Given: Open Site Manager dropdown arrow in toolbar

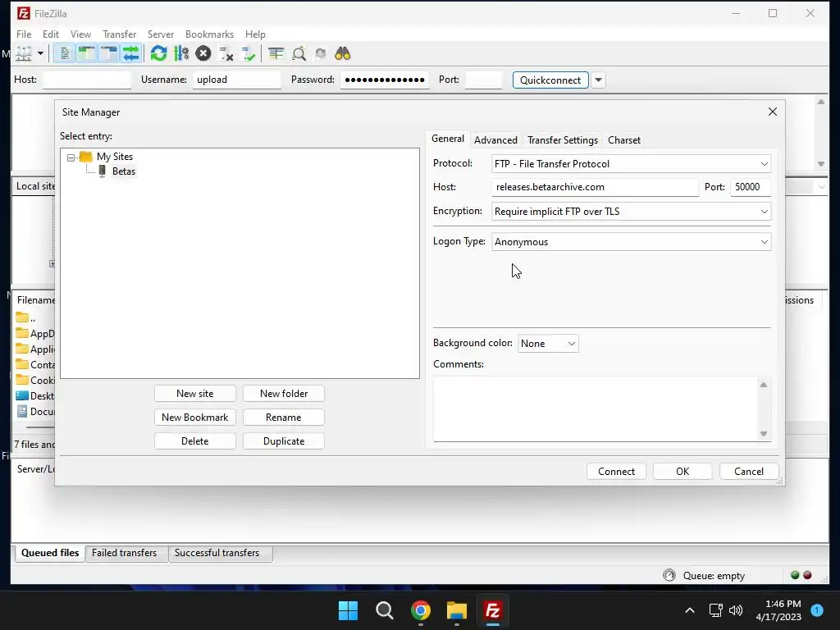Looking at the screenshot, I should point(40,53).
